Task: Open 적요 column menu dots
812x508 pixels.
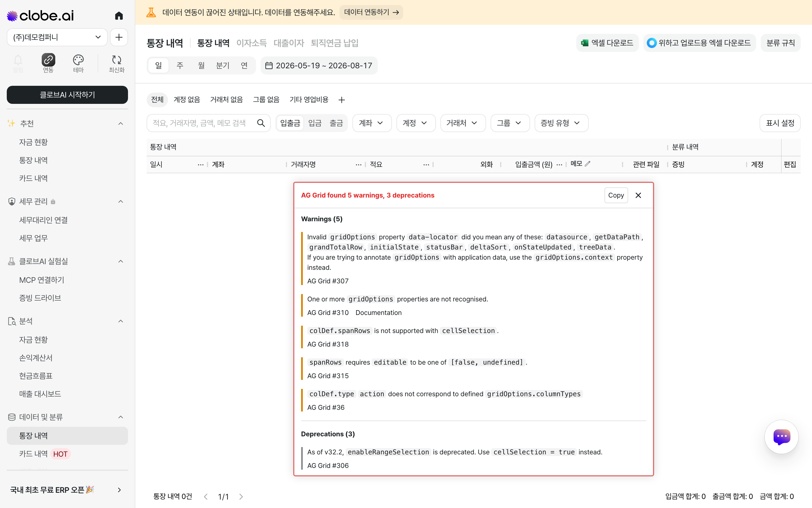Action: [x=426, y=165]
